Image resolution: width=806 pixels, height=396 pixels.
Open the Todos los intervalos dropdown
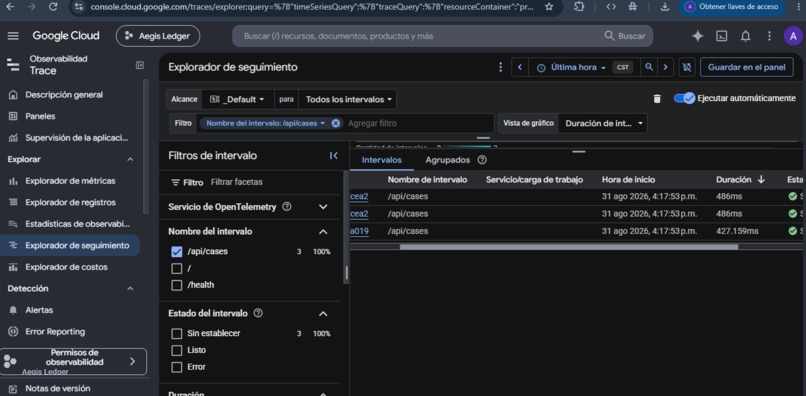click(x=348, y=99)
